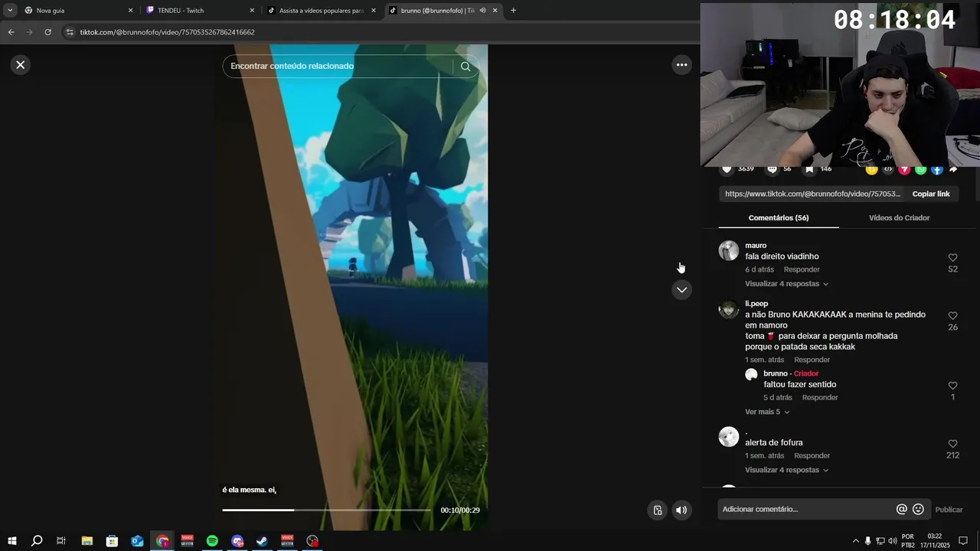This screenshot has height=551, width=980.
Task: Reply to 'alerta de fofura' comment
Action: coord(812,456)
